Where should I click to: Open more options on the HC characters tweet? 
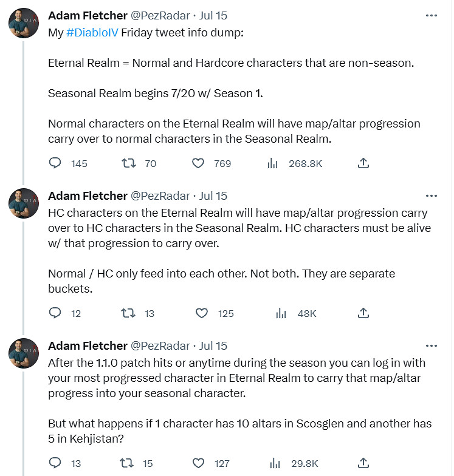[x=432, y=195]
